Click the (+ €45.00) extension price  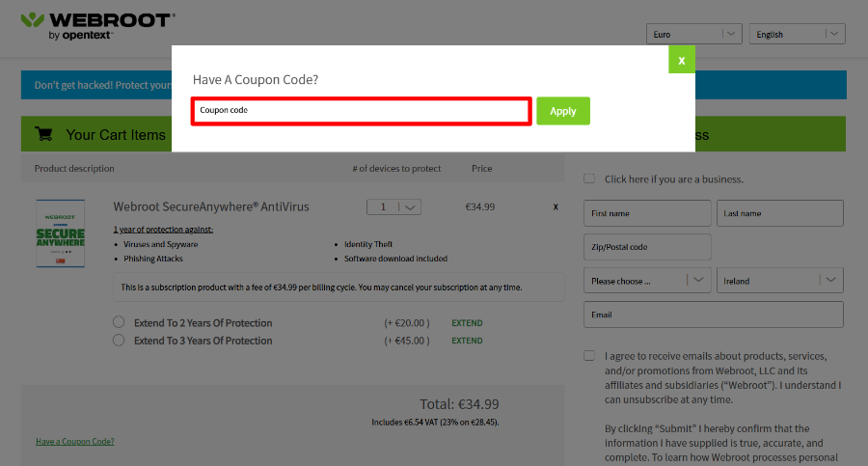tap(407, 341)
